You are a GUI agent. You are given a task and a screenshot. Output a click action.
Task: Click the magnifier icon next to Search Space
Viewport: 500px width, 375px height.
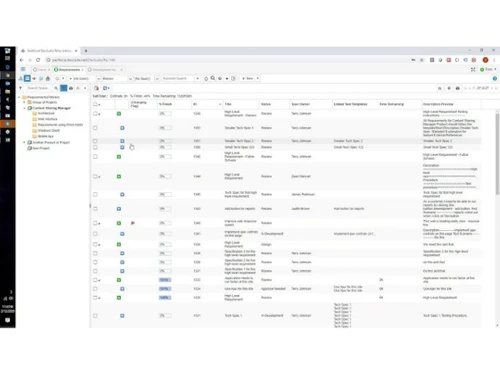point(56,88)
